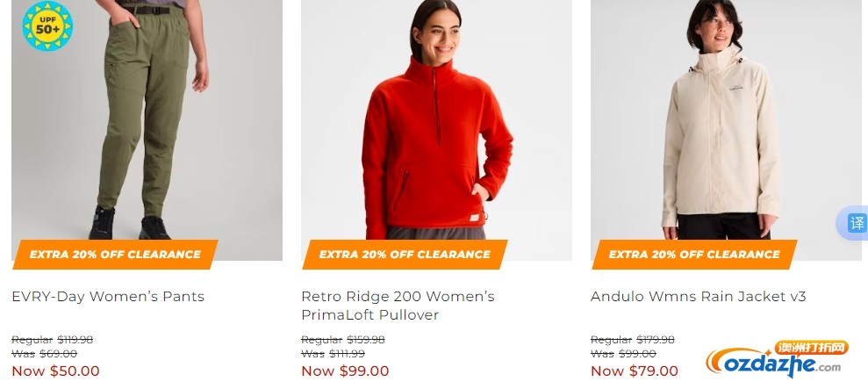This screenshot has width=868, height=389.
Task: Click the clearance banner on red pullover
Action: tap(405, 255)
